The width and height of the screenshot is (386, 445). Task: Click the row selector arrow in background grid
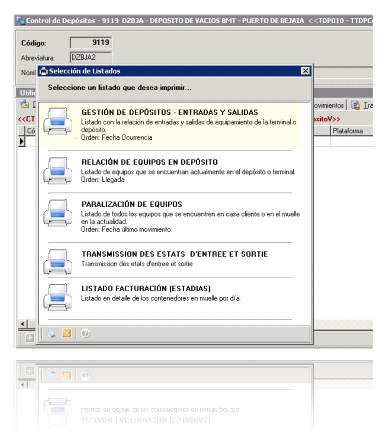pyautogui.click(x=22, y=141)
